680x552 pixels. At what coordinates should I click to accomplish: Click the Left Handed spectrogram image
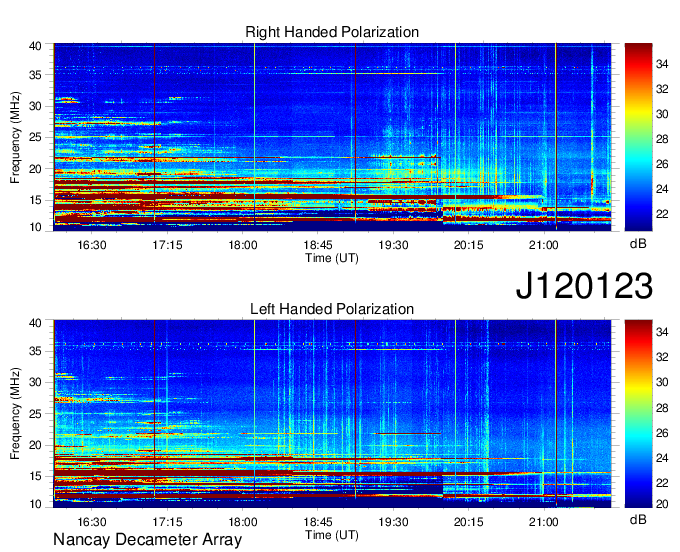tap(332, 414)
